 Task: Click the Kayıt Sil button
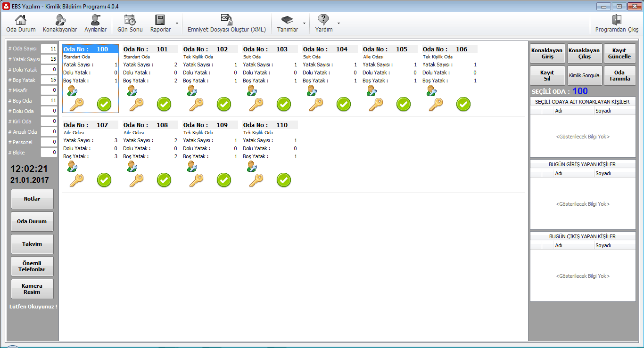pos(547,75)
